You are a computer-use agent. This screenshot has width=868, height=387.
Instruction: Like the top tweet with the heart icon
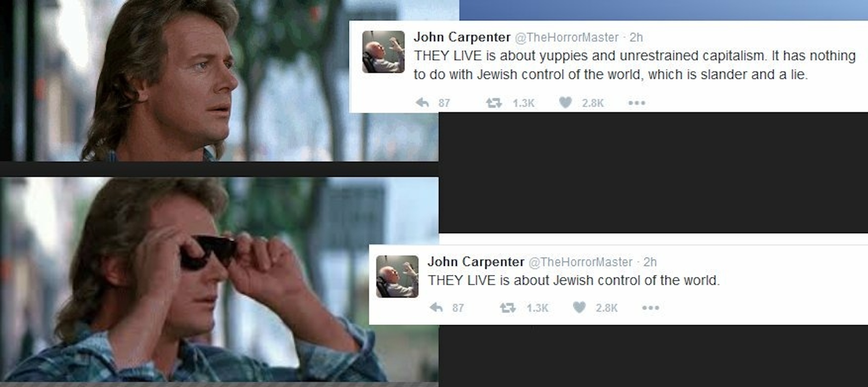pyautogui.click(x=565, y=103)
